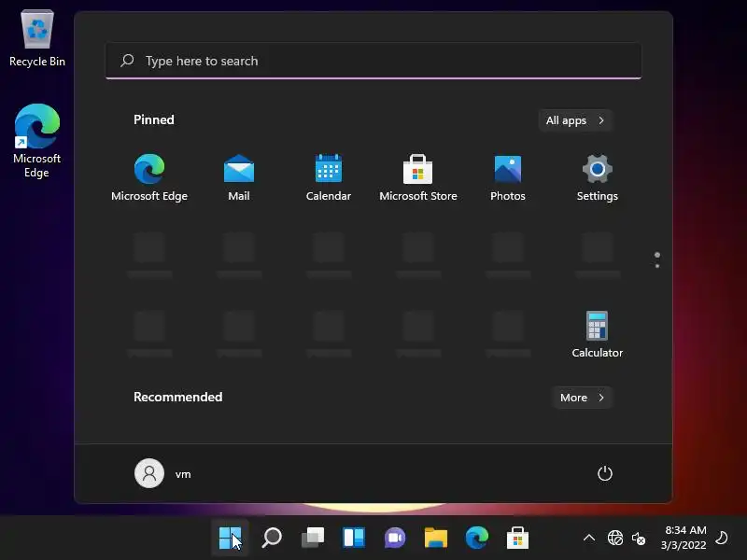747x560 pixels.
Task: Select Recycle Bin on the desktop
Action: click(x=37, y=38)
